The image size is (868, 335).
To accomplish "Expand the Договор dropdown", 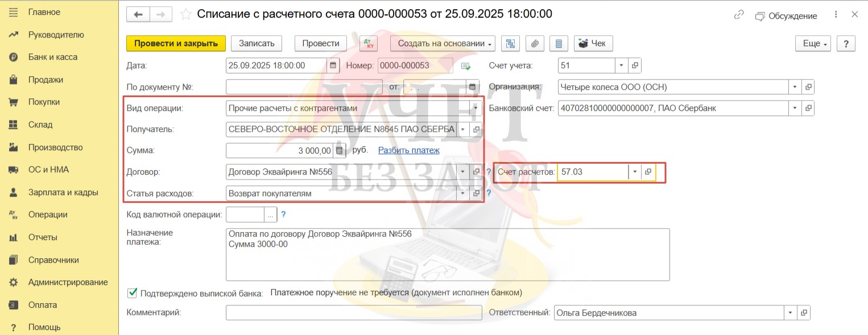I will pyautogui.click(x=462, y=172).
